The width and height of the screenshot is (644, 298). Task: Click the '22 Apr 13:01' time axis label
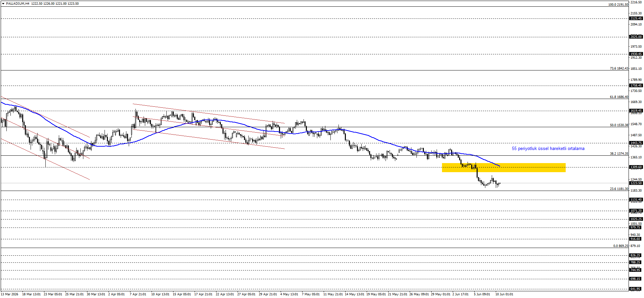pos(225,294)
